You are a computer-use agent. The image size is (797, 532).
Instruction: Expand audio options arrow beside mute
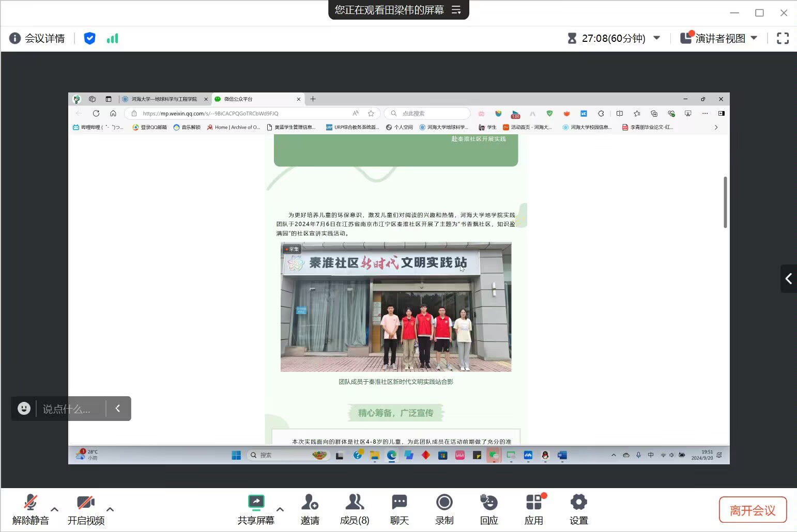(54, 509)
